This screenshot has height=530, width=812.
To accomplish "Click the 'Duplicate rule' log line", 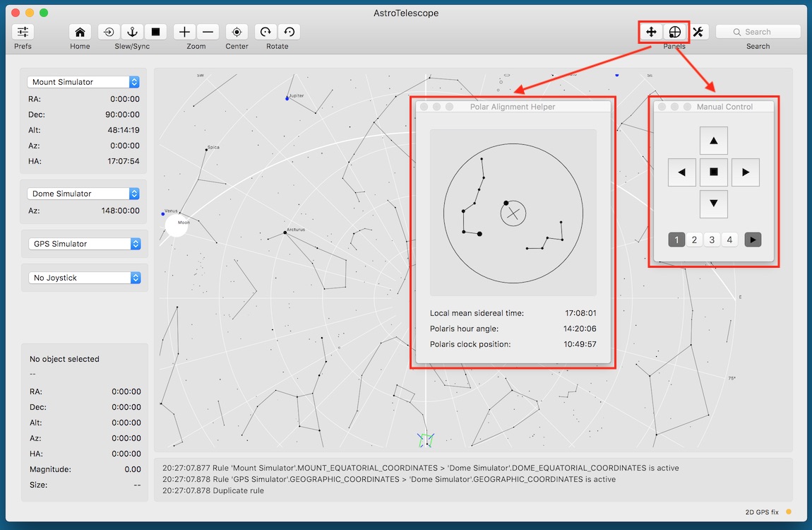I will [213, 490].
